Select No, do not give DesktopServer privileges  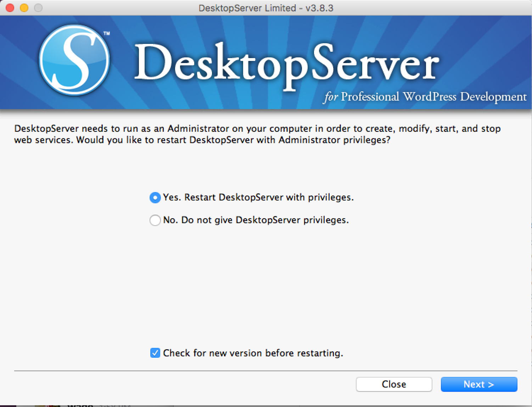coord(155,220)
